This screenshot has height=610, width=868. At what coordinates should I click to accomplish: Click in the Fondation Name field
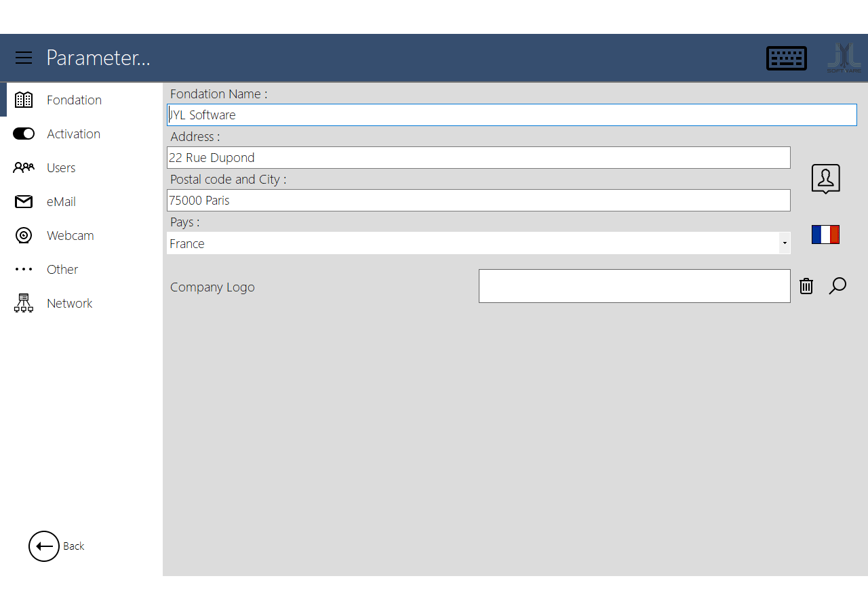point(511,115)
